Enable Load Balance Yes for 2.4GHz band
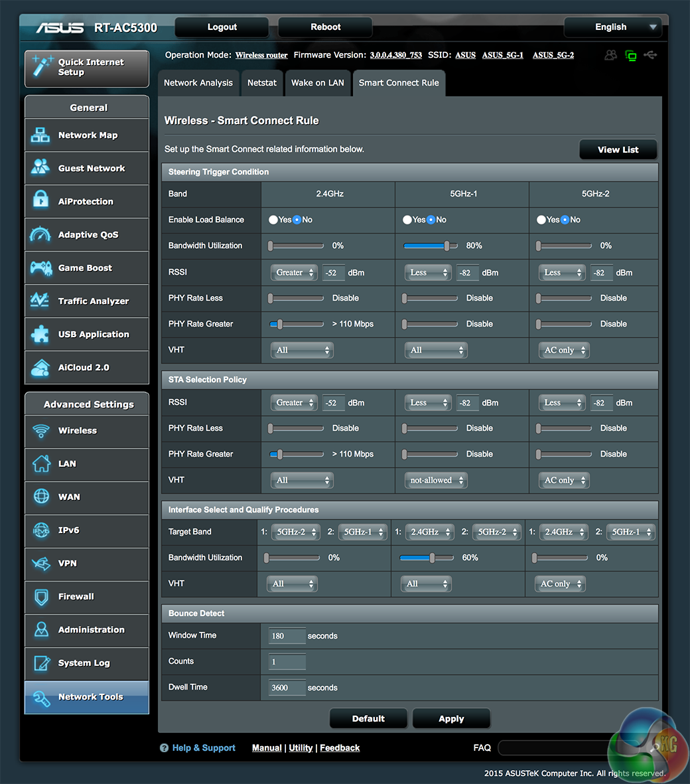This screenshot has width=690, height=784. tap(273, 220)
